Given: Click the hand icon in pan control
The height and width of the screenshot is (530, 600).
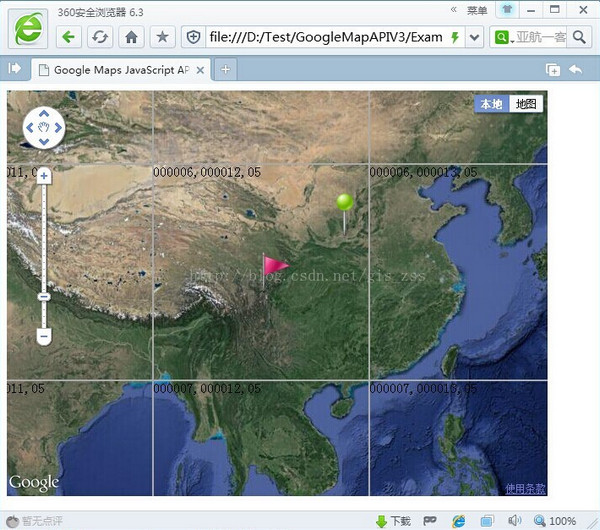Looking at the screenshot, I should coord(44,127).
